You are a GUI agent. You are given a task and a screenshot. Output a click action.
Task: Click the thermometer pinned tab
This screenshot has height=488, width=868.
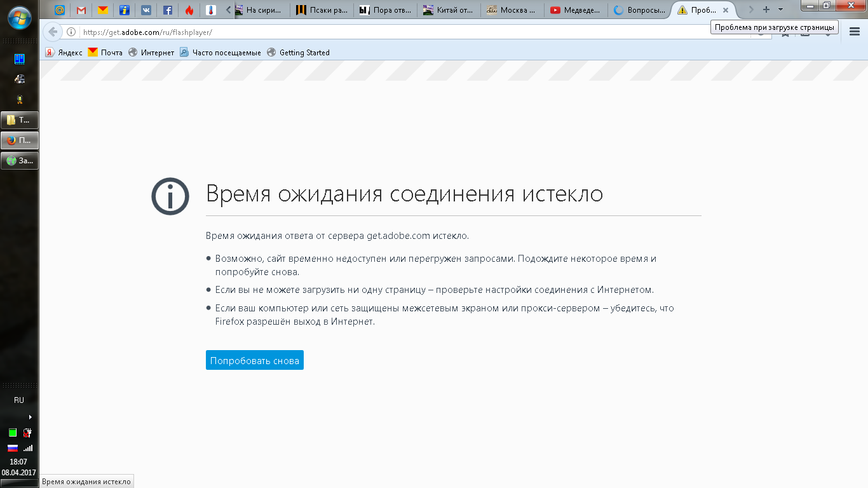pos(210,10)
